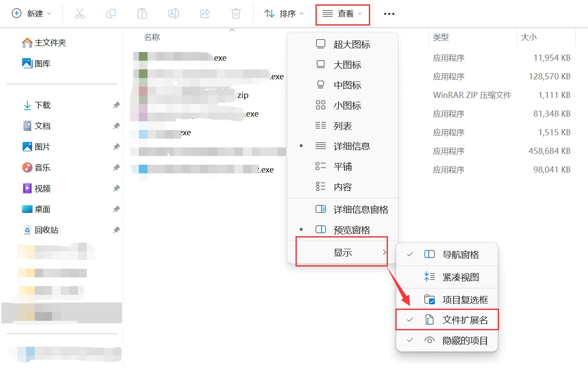Click the pin icon next to 文档
The height and width of the screenshot is (368, 588).
[116, 126]
